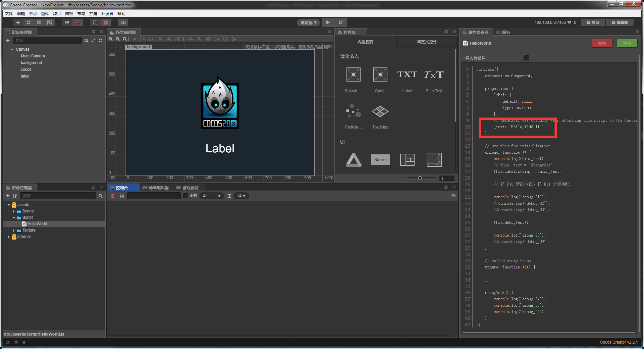Expand the Texture folder
This screenshot has height=349, width=644.
(14, 231)
